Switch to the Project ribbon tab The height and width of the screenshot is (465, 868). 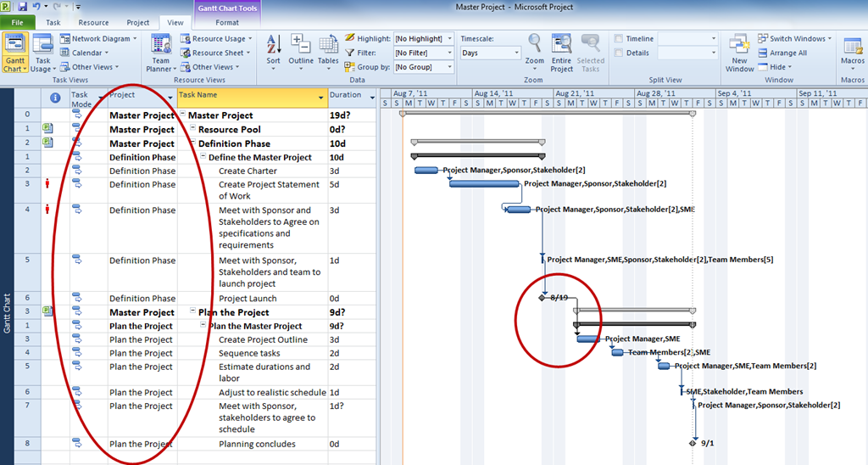pyautogui.click(x=138, y=23)
